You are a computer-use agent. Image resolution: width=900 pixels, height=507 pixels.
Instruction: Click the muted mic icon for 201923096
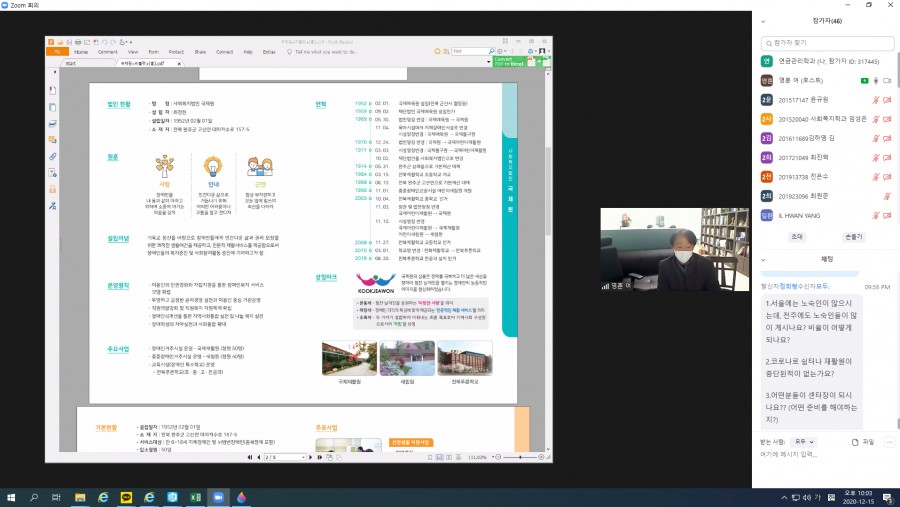887,196
